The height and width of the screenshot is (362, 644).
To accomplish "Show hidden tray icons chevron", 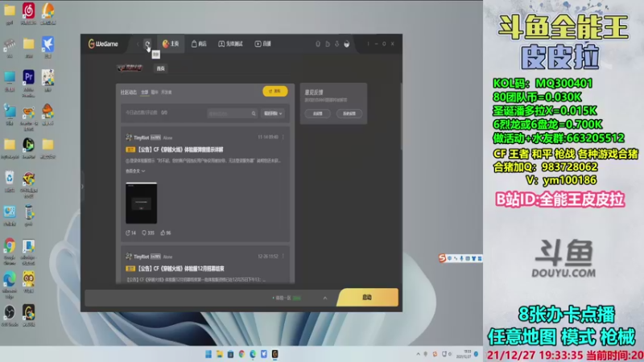I will coord(418,354).
